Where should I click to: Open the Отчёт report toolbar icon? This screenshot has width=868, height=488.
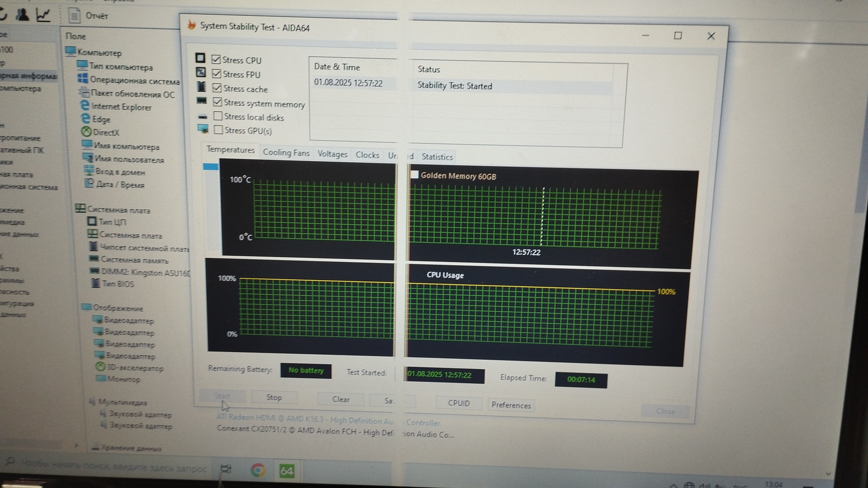point(74,16)
